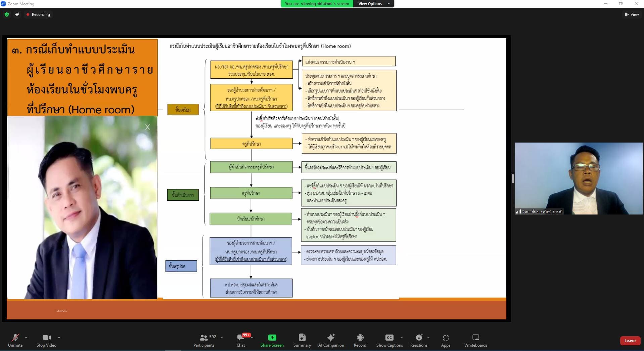The image size is (644, 351).
Task: Click the green Share Screen icon
Action: (x=272, y=338)
